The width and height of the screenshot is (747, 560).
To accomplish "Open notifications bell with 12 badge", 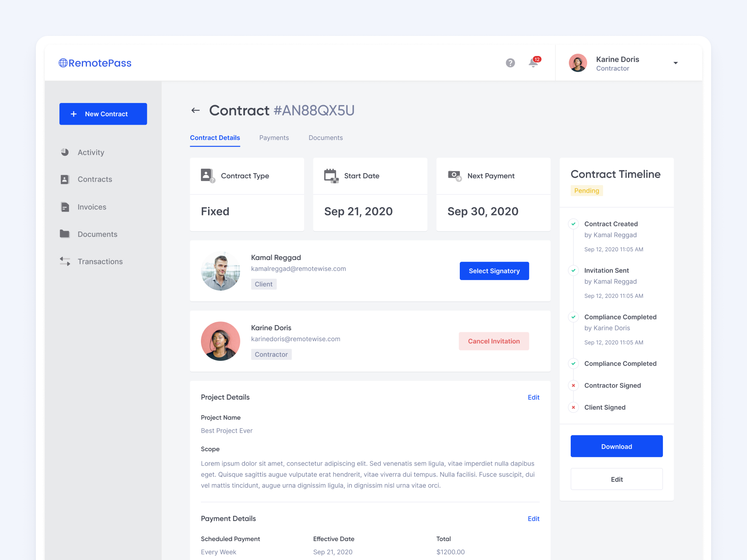I will (x=533, y=63).
